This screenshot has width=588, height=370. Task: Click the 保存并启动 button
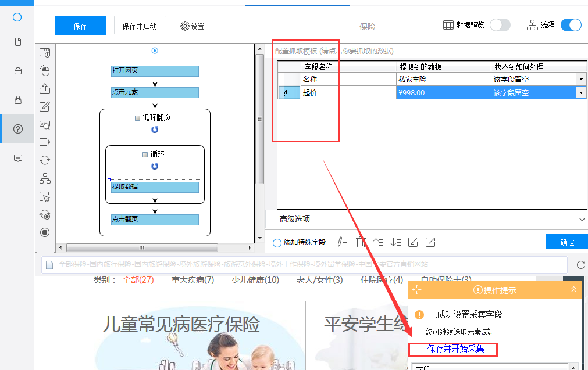click(140, 26)
